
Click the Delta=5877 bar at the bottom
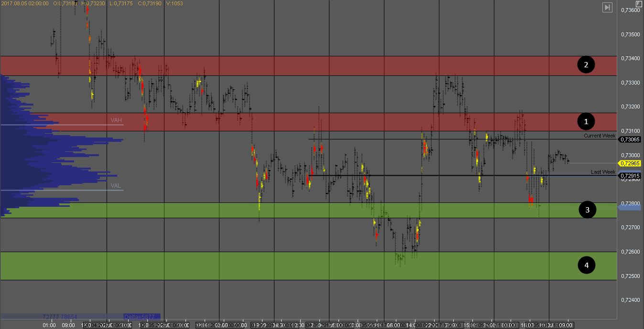coord(142,317)
